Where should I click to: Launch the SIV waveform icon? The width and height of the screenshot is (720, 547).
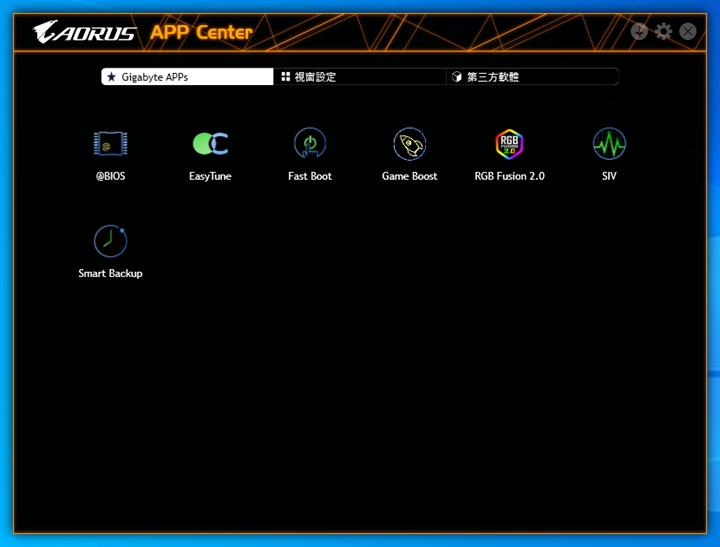click(x=609, y=144)
